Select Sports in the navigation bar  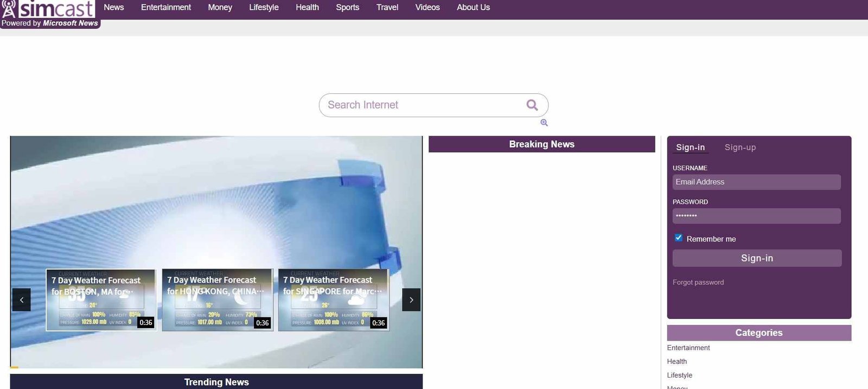(347, 8)
